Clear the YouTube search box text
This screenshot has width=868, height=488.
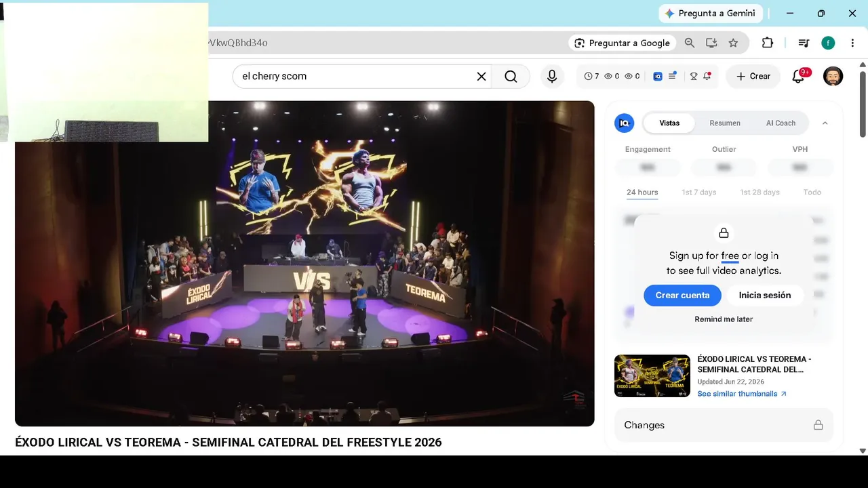pyautogui.click(x=481, y=77)
